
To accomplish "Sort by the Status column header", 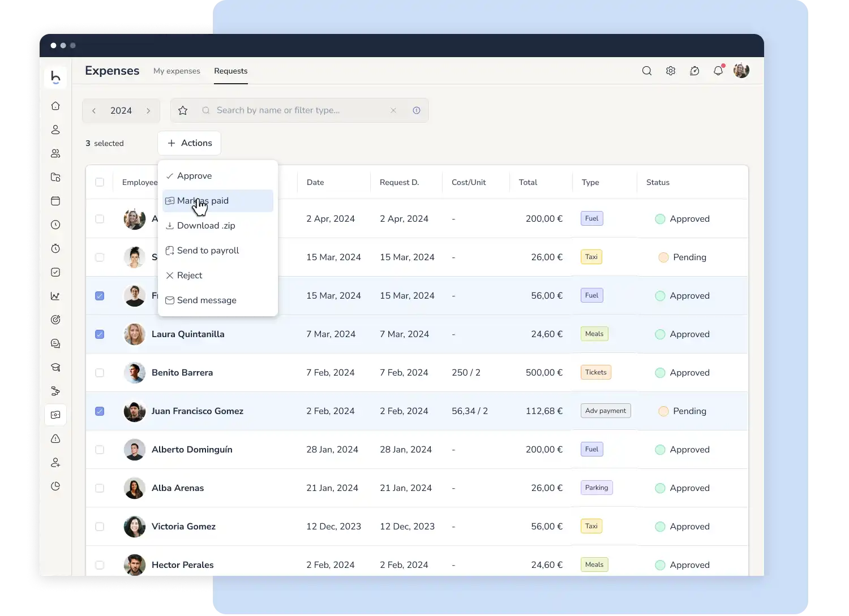I will click(x=658, y=182).
